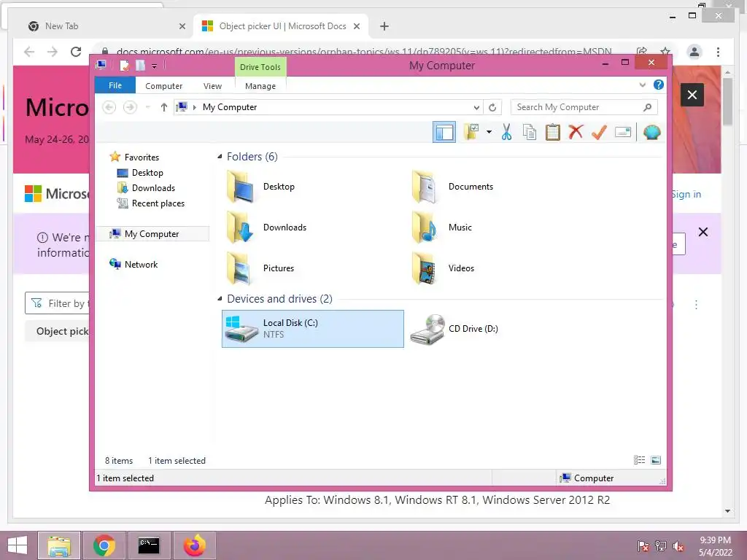This screenshot has height=560, width=747.
Task: Select the Videos folder icon
Action: pos(424,268)
